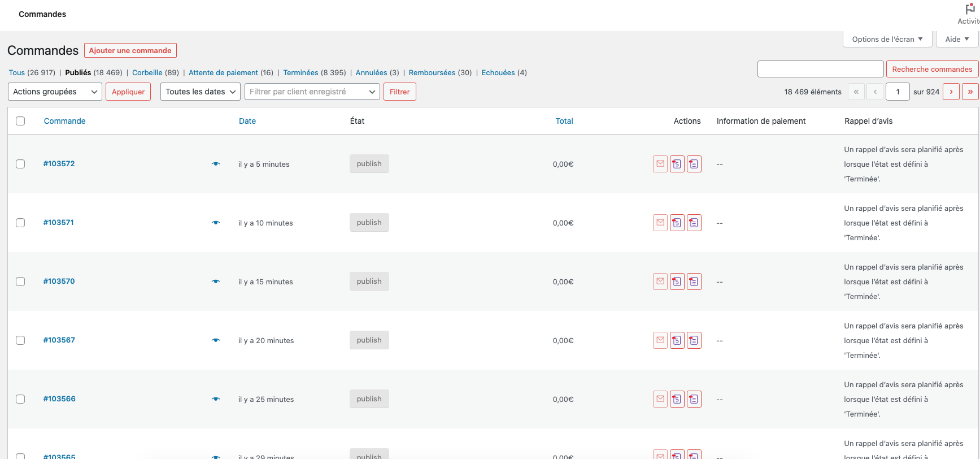This screenshot has width=980, height=459.
Task: Preview order #103570 with the eye icon
Action: pos(216,282)
